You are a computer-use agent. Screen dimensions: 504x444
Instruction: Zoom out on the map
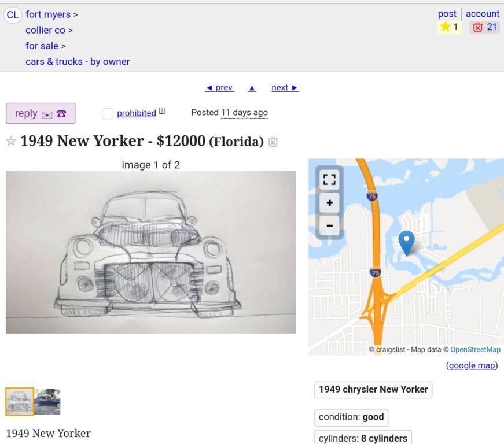[x=329, y=225]
